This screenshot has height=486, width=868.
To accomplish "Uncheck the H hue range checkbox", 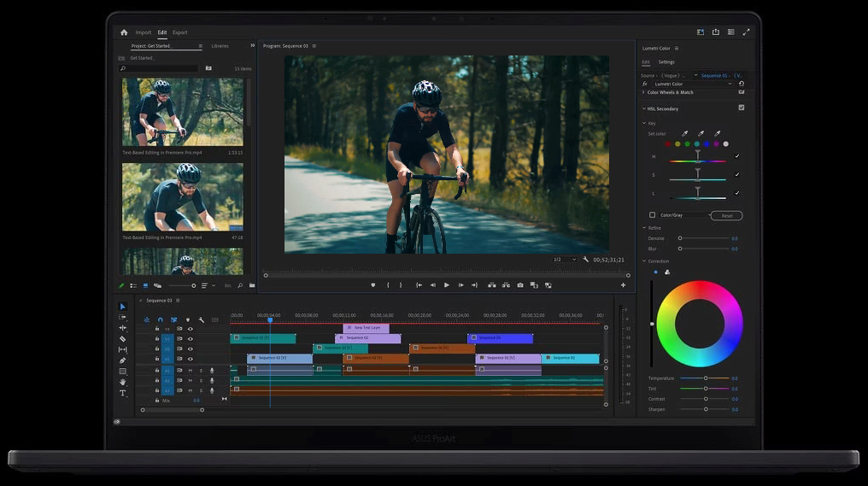I will click(x=737, y=156).
